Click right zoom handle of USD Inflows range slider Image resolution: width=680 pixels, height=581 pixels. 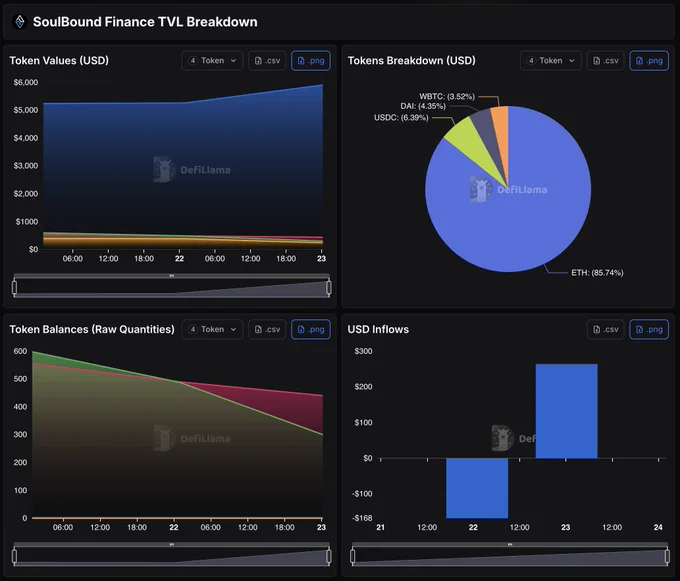tap(667, 556)
